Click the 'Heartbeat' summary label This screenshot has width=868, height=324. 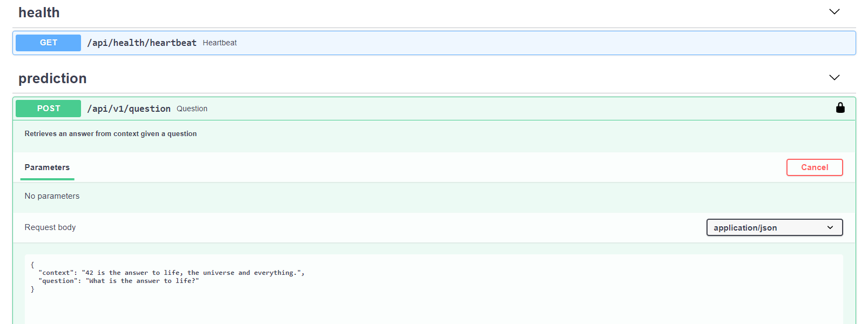coord(219,43)
